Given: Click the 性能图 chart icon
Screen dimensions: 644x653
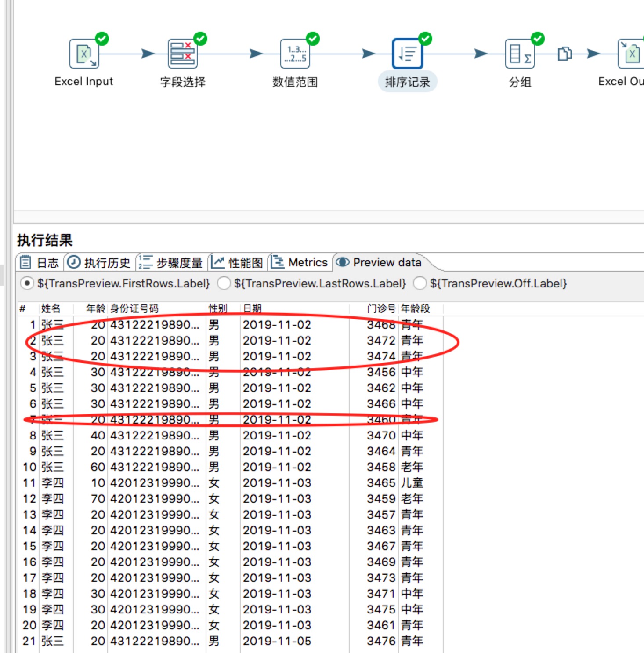Looking at the screenshot, I should click(x=217, y=262).
